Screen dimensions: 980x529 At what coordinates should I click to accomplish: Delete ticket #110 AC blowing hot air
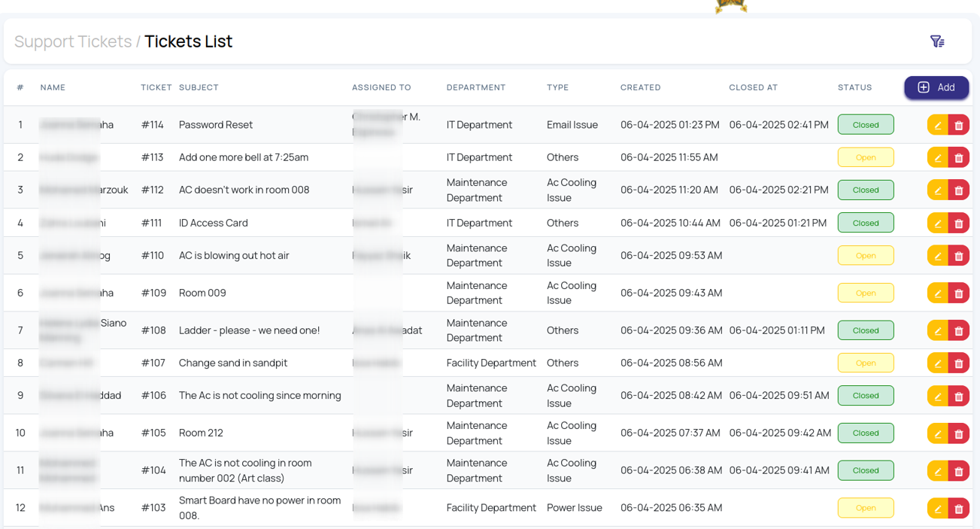click(959, 256)
